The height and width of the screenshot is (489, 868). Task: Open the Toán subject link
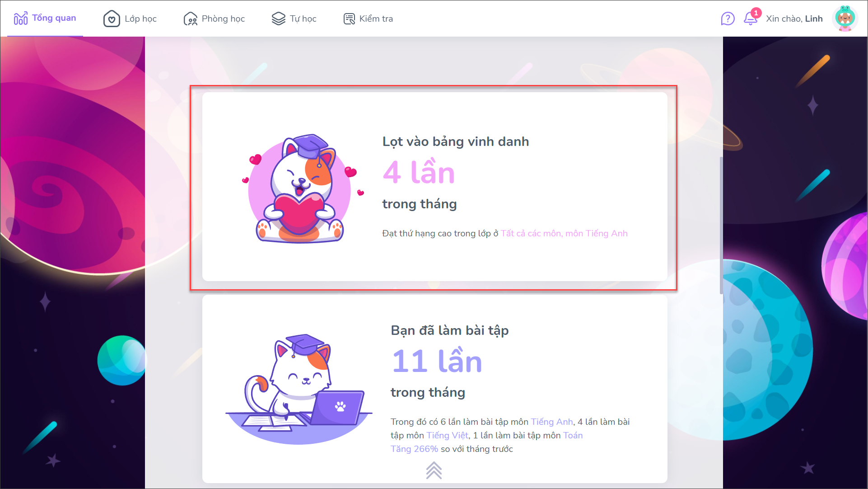pos(573,435)
